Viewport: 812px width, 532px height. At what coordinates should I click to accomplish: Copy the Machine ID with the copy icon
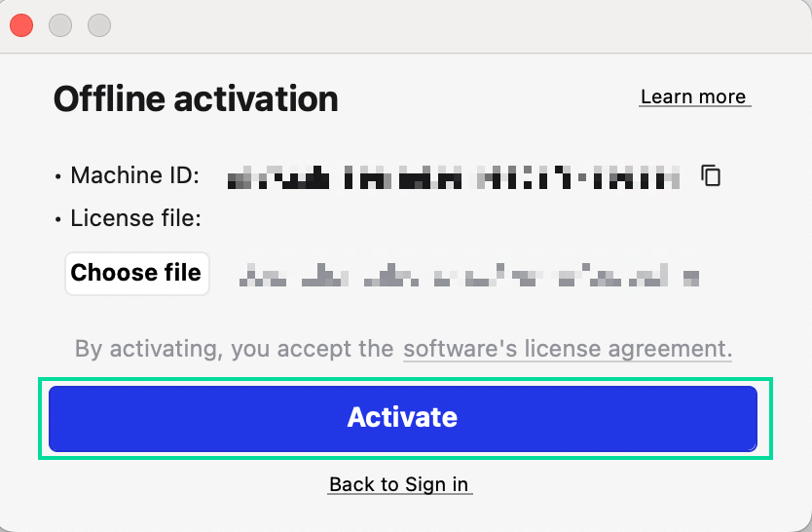[712, 176]
